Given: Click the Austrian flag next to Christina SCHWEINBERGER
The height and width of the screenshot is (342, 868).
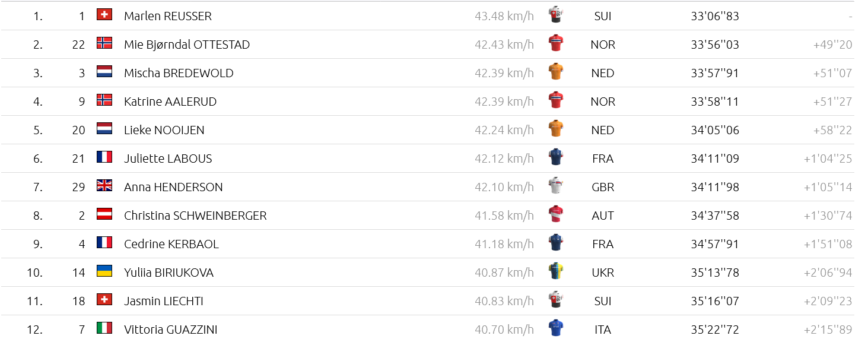Looking at the screenshot, I should pyautogui.click(x=104, y=214).
